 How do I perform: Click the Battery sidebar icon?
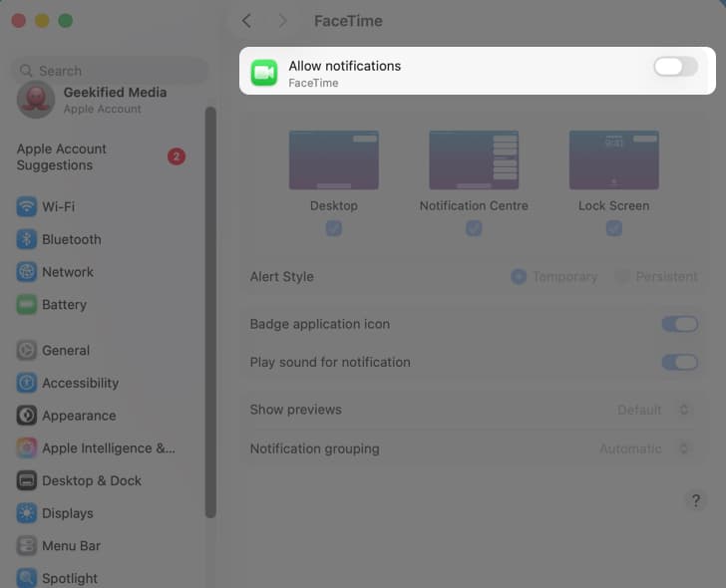tap(26, 304)
